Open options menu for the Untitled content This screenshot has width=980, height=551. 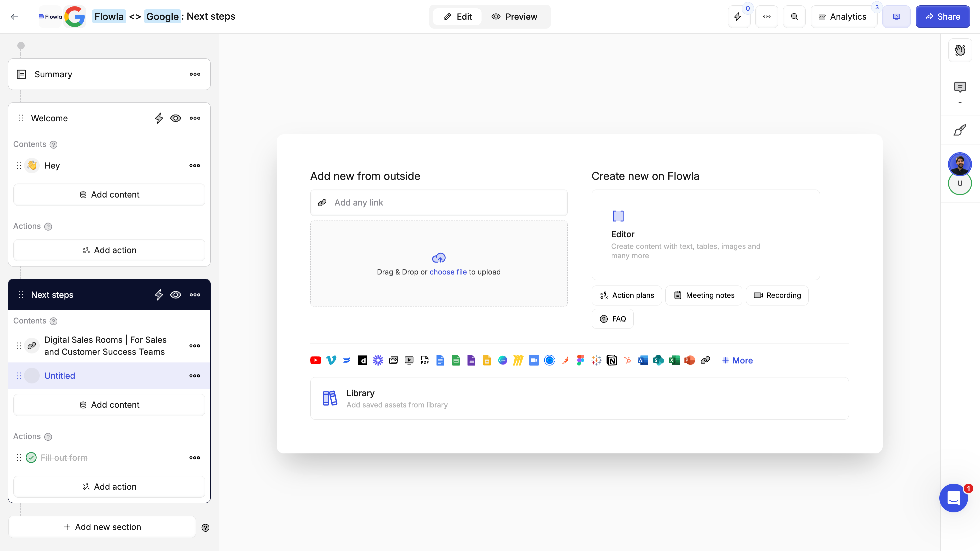(x=194, y=376)
